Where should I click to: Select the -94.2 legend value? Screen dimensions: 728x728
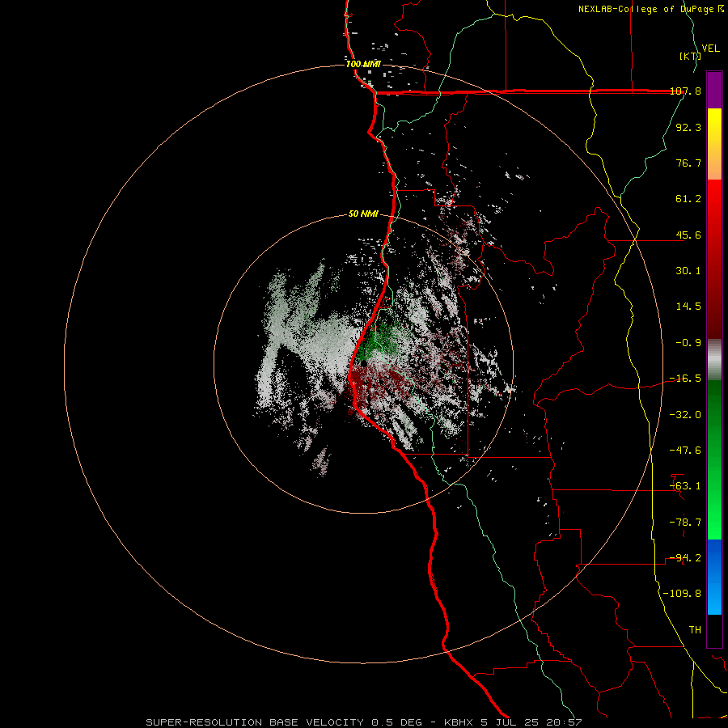tap(685, 558)
